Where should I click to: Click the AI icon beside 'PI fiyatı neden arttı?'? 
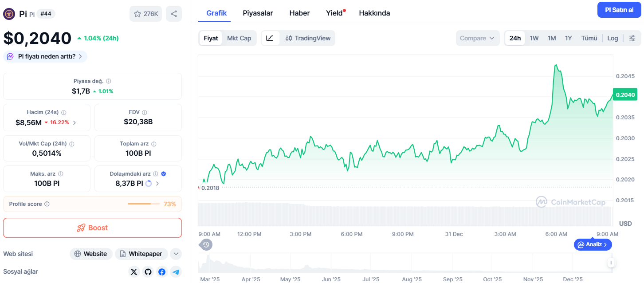point(10,56)
